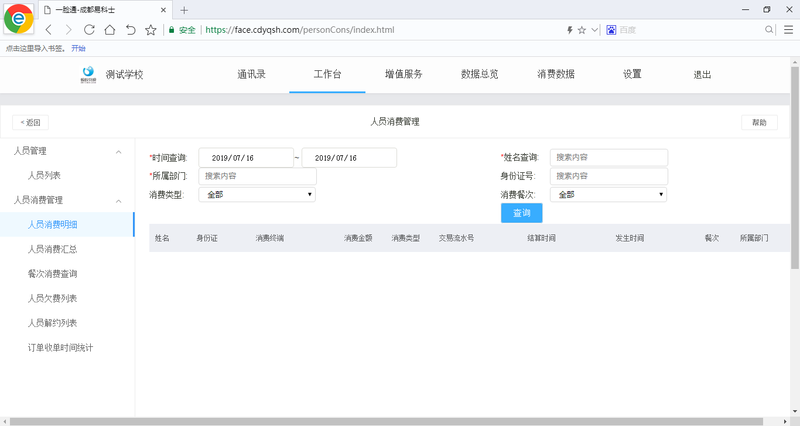Click the school logo icon
Image resolution: width=800 pixels, height=426 pixels.
(88, 74)
